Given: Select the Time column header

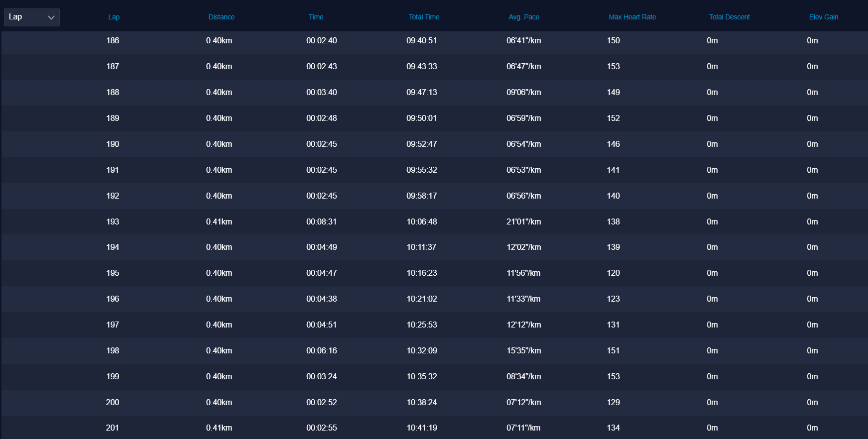Looking at the screenshot, I should [316, 17].
